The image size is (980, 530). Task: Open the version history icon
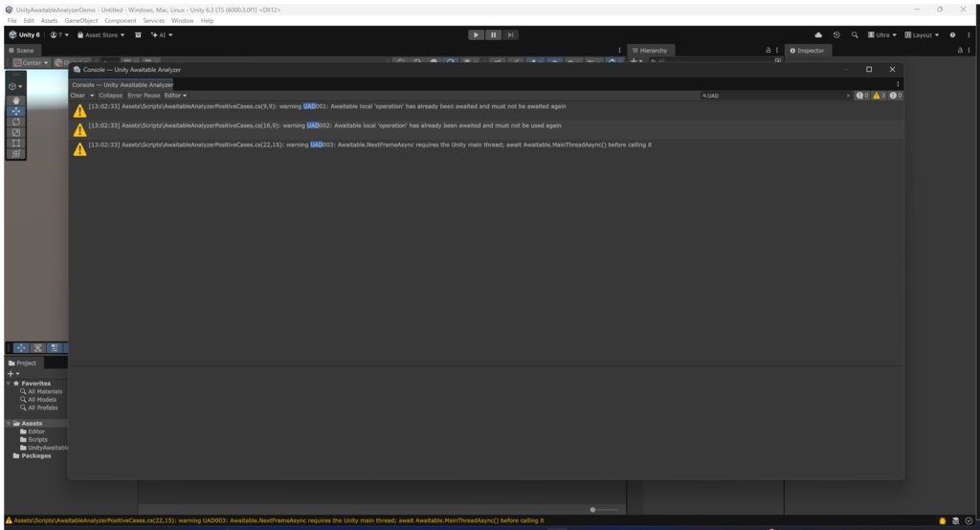[836, 35]
